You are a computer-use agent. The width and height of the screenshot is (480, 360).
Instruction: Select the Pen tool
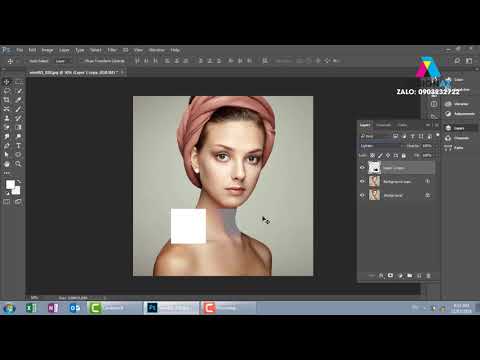coord(6,145)
